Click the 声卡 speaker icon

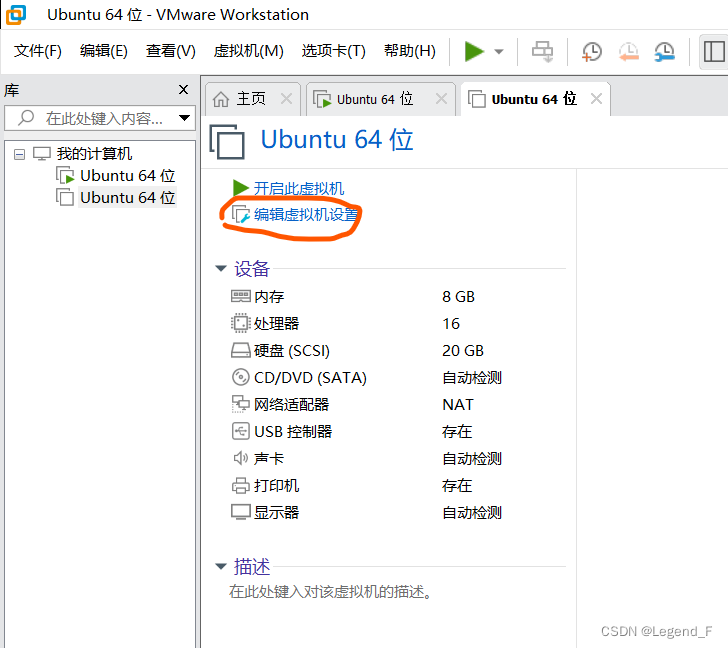(240, 458)
